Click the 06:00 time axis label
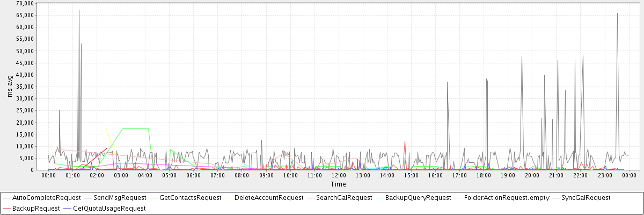 click(x=194, y=175)
